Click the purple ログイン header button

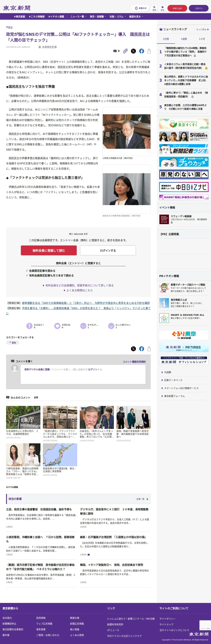tap(199, 8)
